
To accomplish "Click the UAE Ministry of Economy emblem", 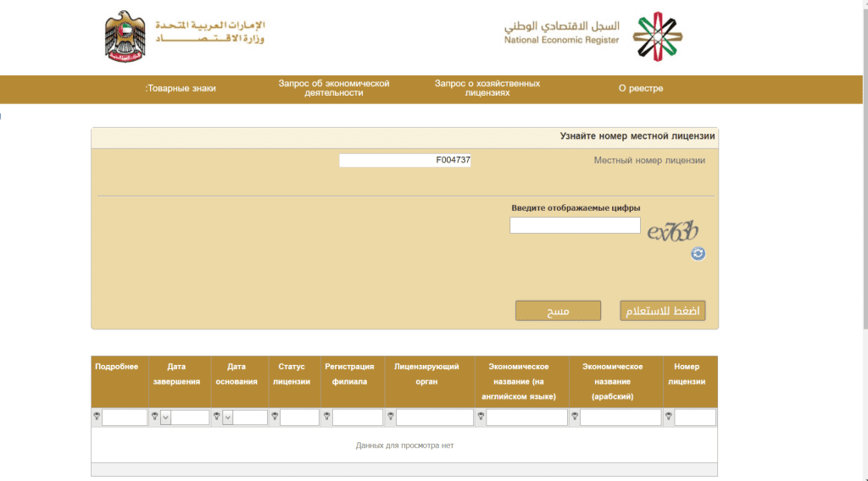I will point(125,36).
